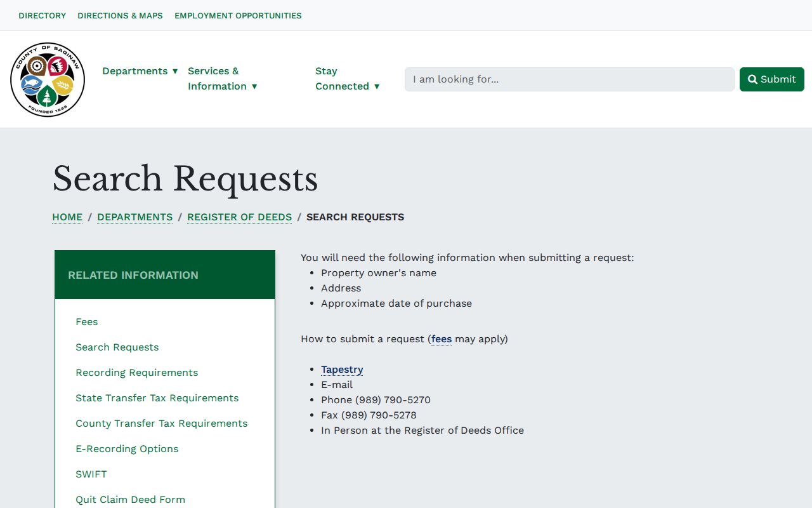This screenshot has height=508, width=812.
Task: Go to Directions & Maps
Action: (x=120, y=15)
